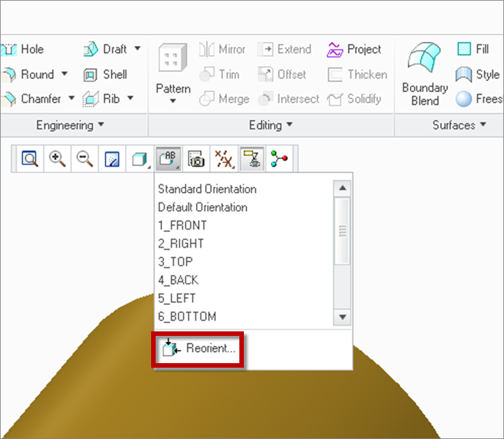Click the Offset tool
The image size is (504, 439).
click(282, 75)
